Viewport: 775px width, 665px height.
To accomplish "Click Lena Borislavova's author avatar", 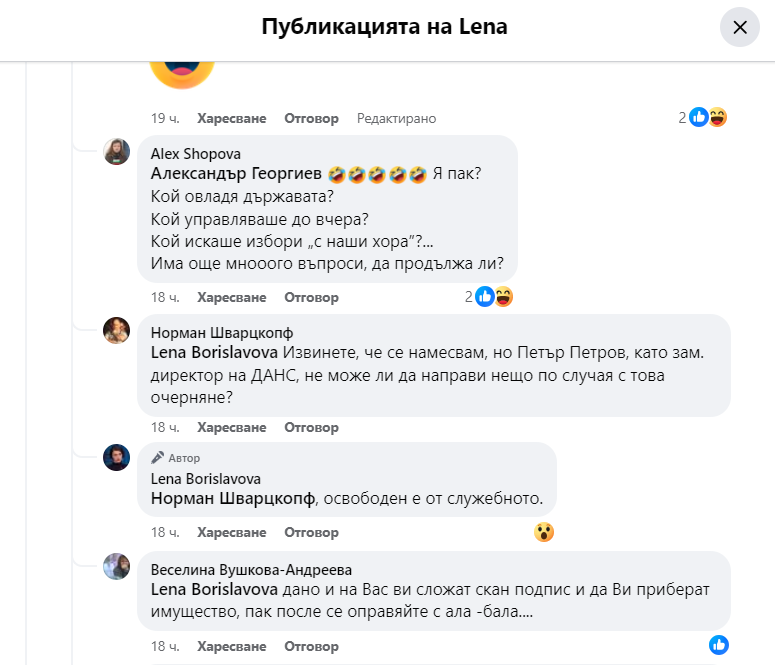I will pos(117,457).
